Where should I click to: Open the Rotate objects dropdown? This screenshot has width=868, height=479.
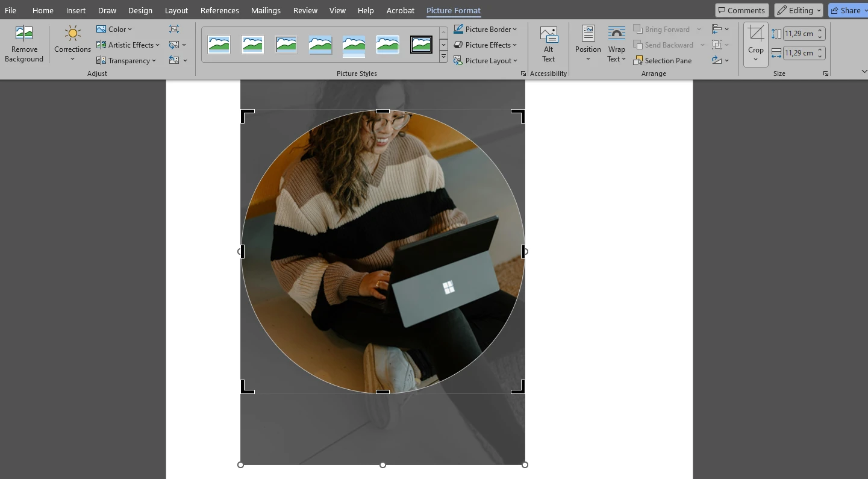(x=720, y=60)
